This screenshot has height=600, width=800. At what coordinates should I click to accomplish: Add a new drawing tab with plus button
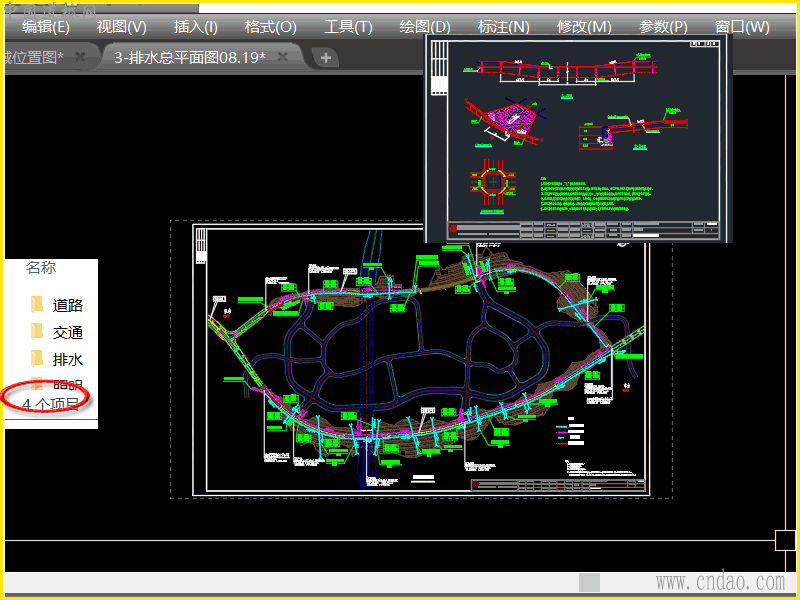click(x=326, y=58)
